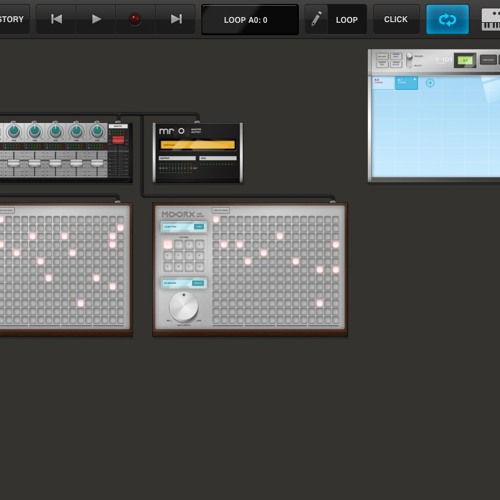Arm recording with the red record button

pos(135,19)
